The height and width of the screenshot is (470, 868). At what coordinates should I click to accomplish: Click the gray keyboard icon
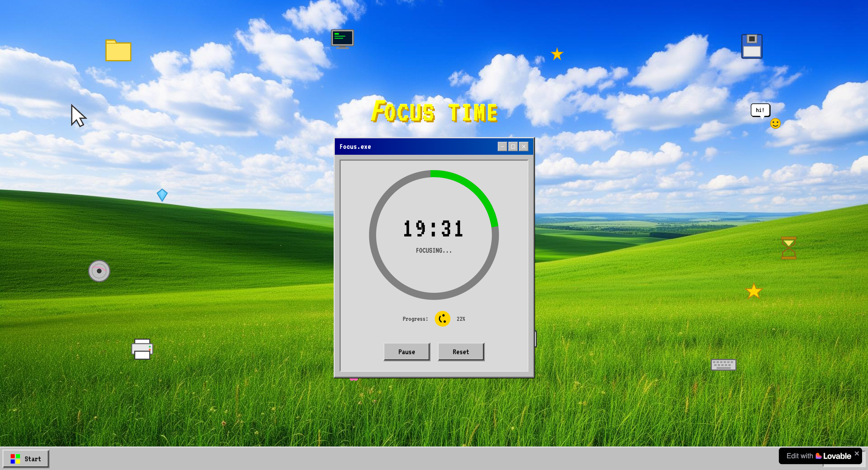pos(723,365)
